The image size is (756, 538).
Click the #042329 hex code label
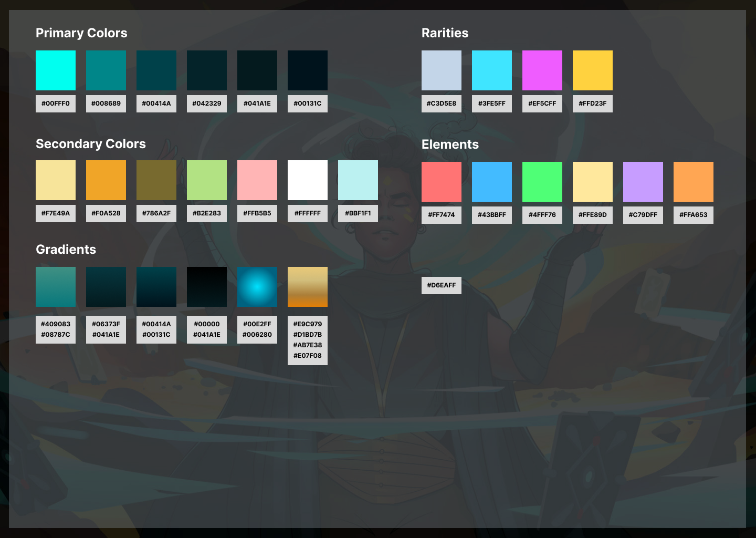pos(207,104)
